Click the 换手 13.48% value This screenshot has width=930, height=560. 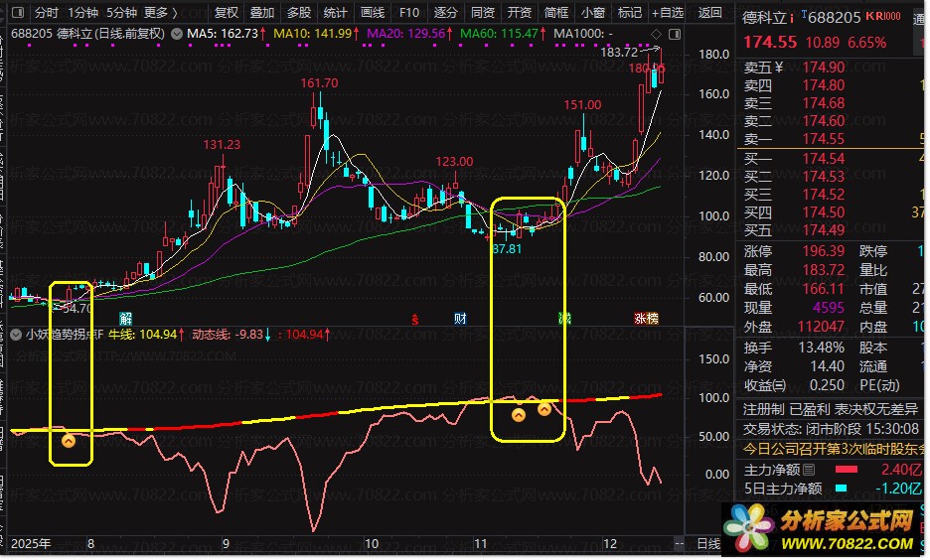(822, 348)
